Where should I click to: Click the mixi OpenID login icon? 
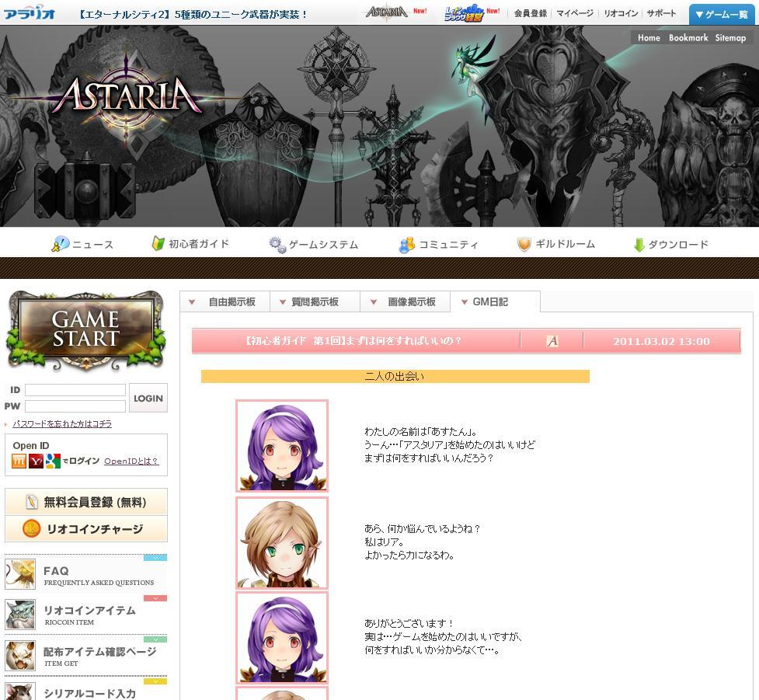pyautogui.click(x=19, y=461)
